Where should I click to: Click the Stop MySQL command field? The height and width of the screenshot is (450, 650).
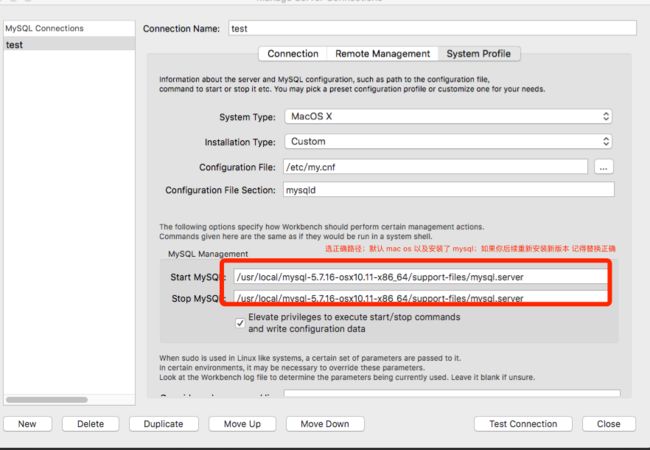pyautogui.click(x=420, y=297)
